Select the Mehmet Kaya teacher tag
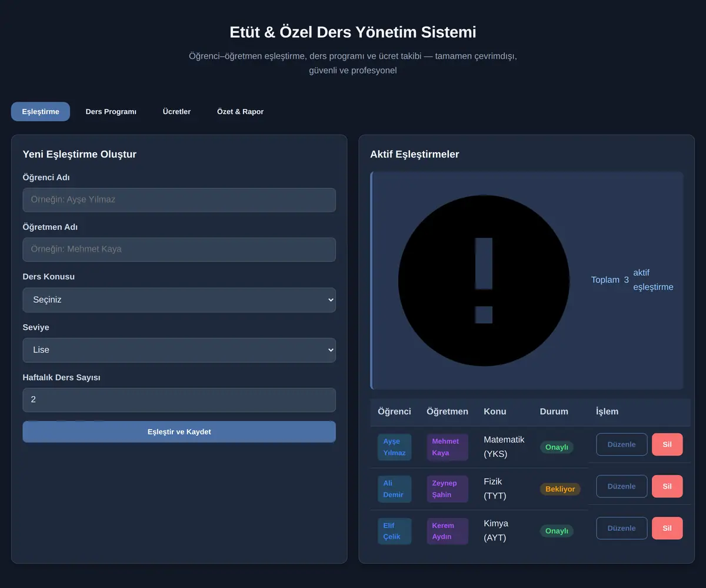 tap(447, 447)
